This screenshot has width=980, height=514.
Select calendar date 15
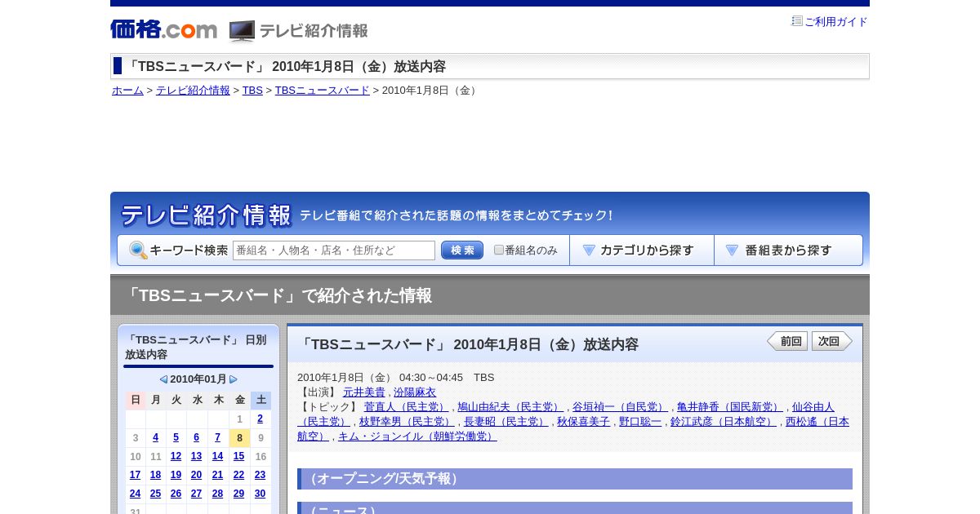point(238,457)
